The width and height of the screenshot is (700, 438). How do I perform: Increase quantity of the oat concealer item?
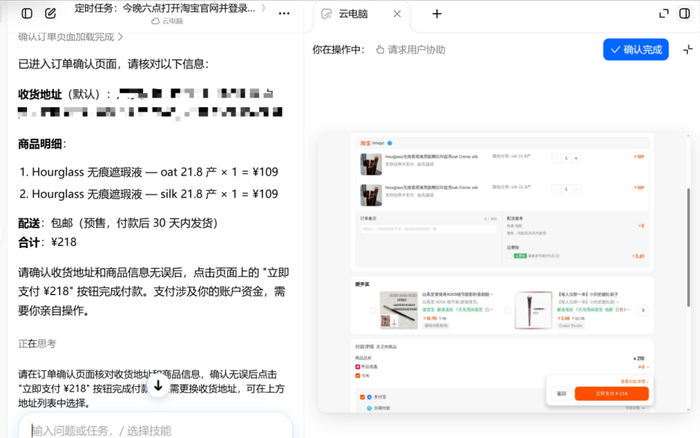(x=576, y=158)
